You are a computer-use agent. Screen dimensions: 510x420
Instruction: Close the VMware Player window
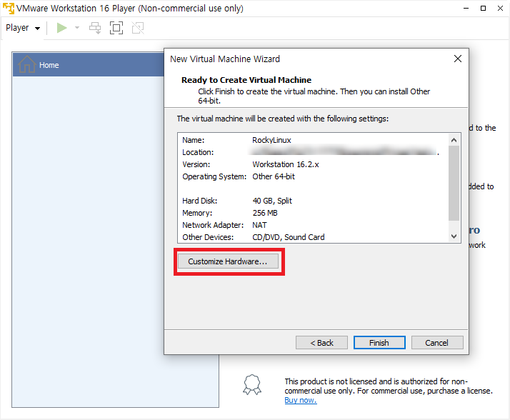[x=500, y=8]
